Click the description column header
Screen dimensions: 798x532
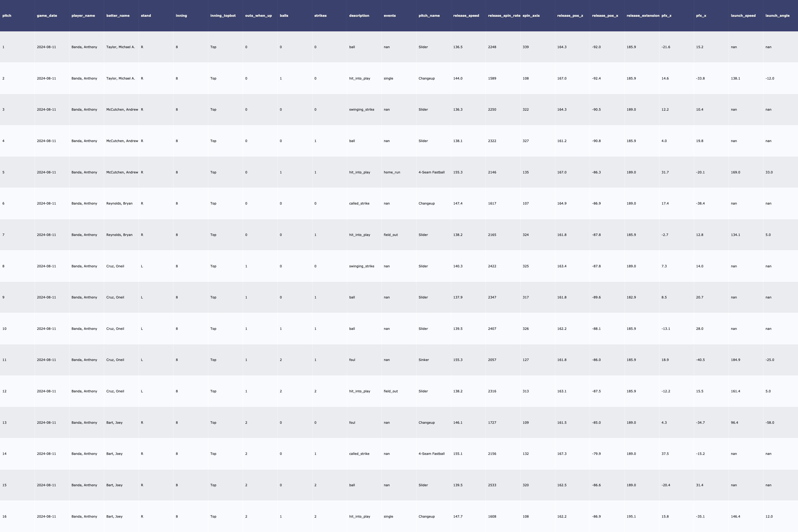point(359,16)
